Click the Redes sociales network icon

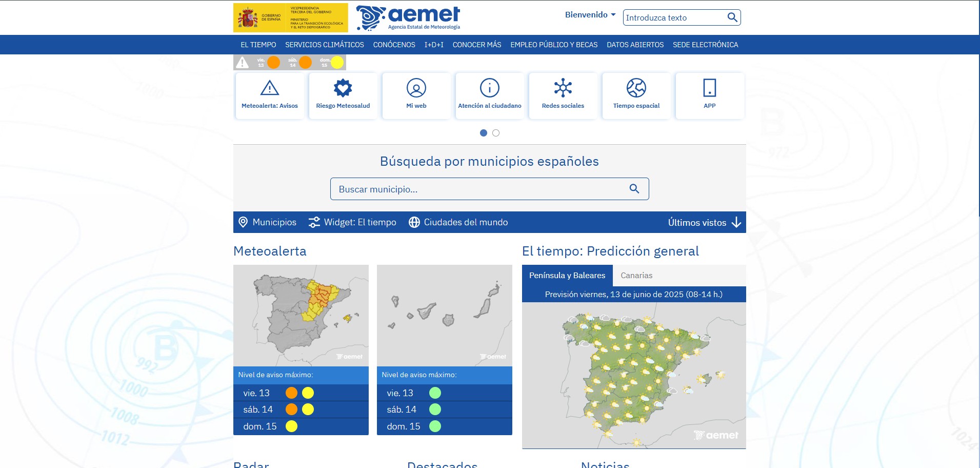563,88
